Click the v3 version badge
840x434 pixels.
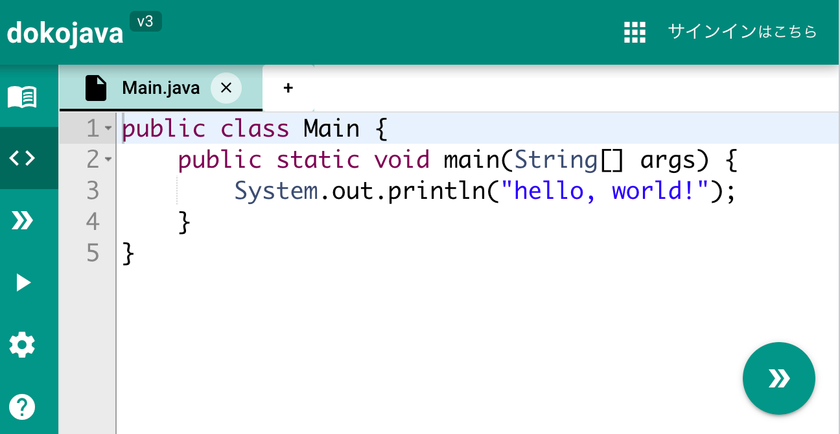pyautogui.click(x=145, y=21)
